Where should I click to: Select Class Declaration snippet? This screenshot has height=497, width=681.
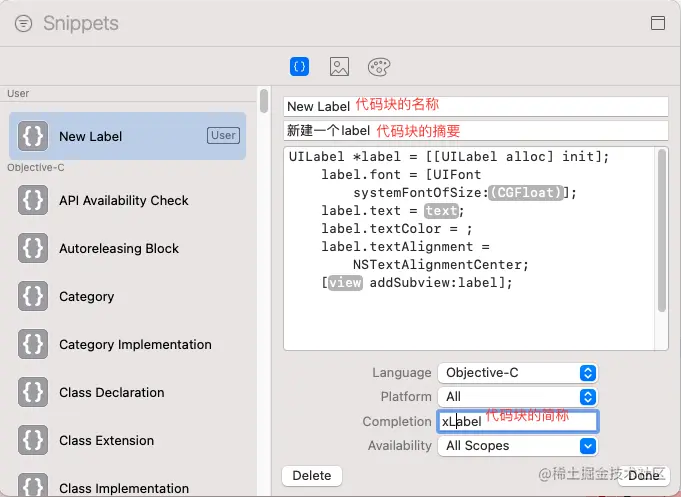pos(112,392)
